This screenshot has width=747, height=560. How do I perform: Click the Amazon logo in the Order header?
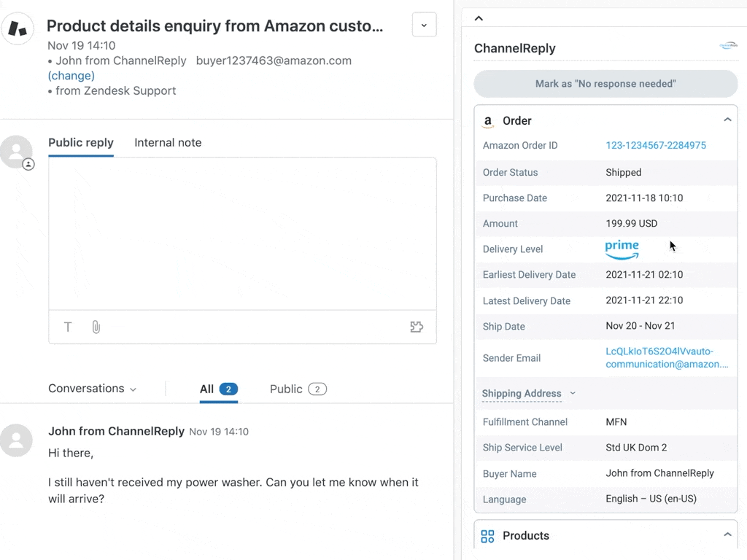pos(488,122)
